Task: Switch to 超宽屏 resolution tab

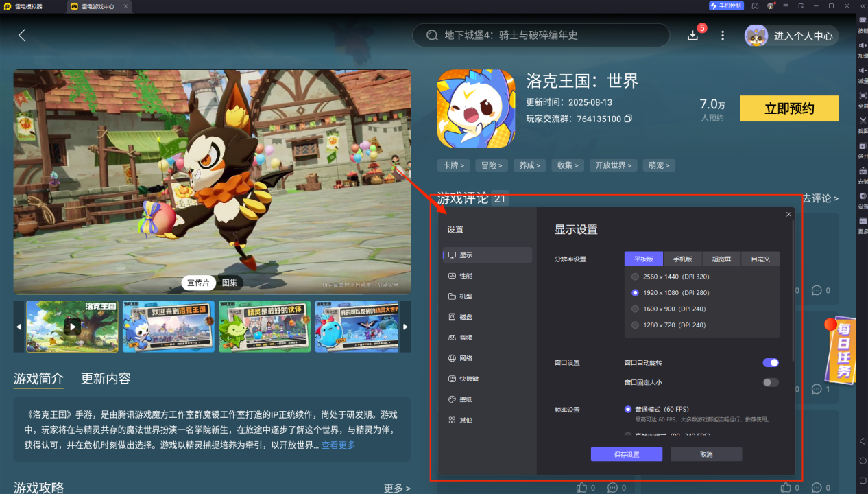Action: click(721, 259)
